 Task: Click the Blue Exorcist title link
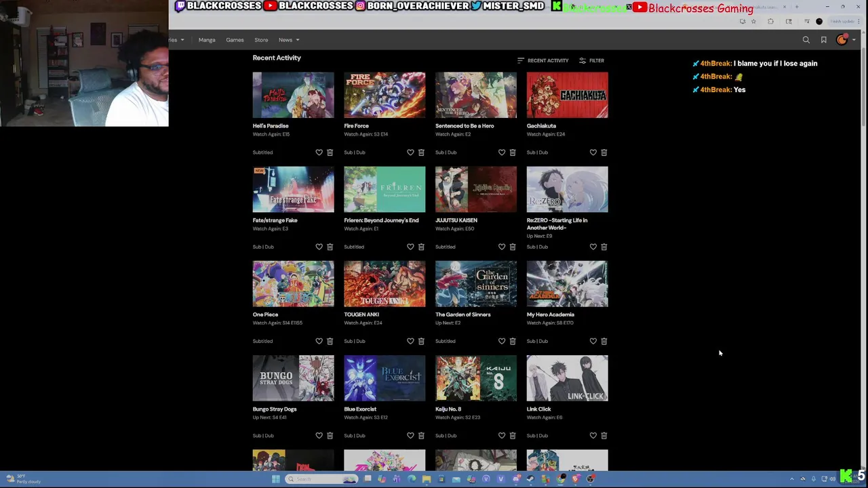coord(360,409)
